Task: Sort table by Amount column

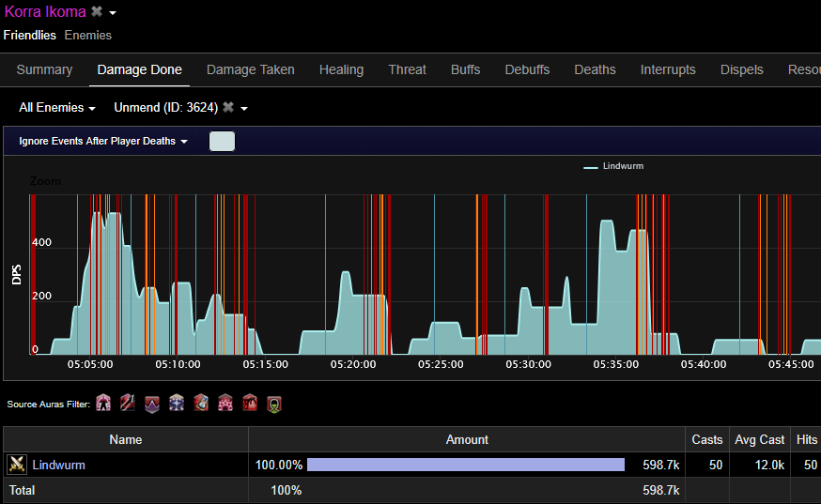Action: coord(467,439)
